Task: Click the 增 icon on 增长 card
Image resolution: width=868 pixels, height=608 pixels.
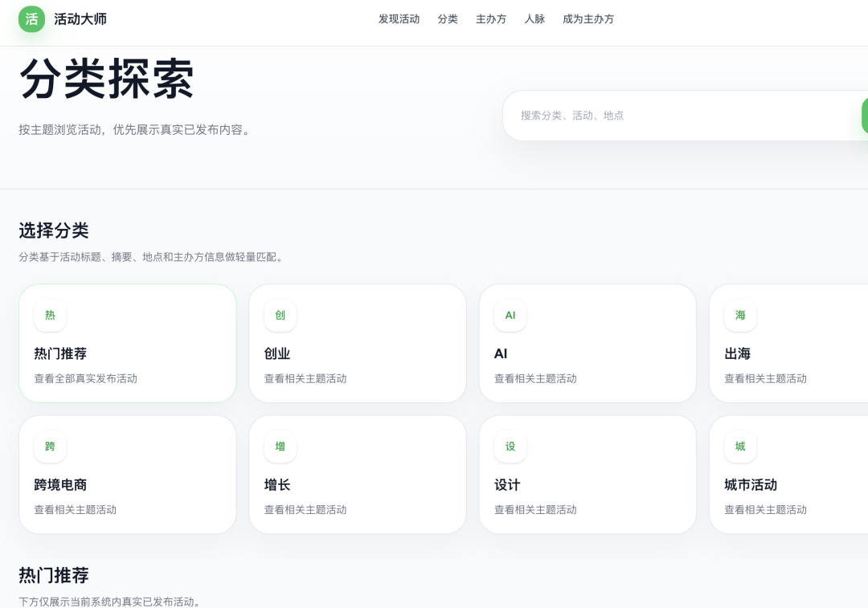Action: click(x=280, y=447)
